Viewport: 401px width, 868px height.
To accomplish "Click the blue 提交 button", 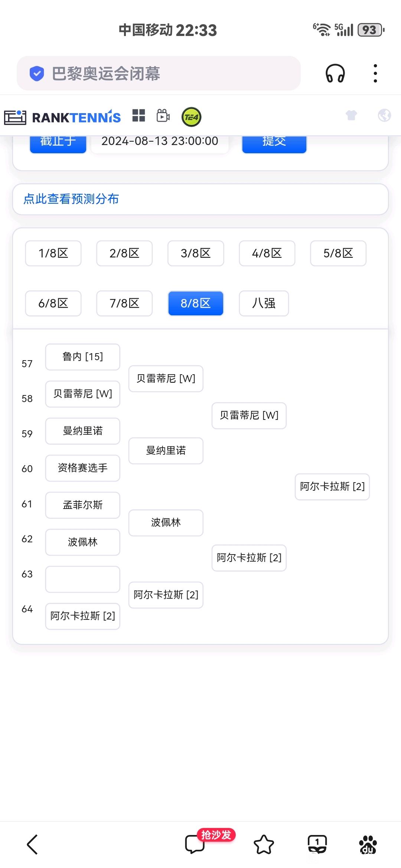I will [x=274, y=143].
